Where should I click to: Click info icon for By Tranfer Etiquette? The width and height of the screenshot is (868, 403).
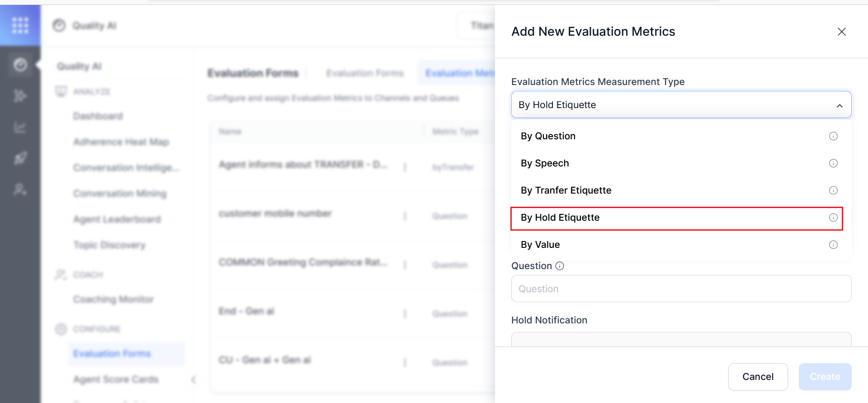833,190
